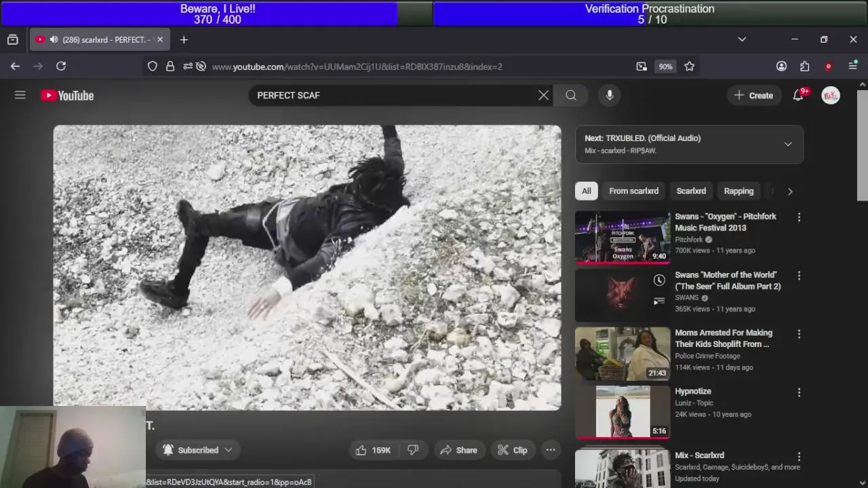Select the Rapping chip

(x=738, y=191)
